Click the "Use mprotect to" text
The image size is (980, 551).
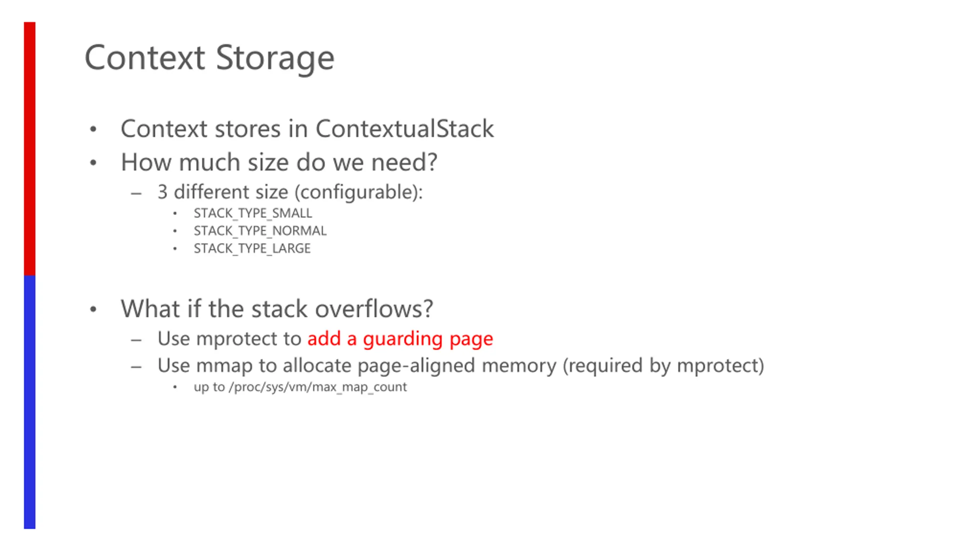229,339
